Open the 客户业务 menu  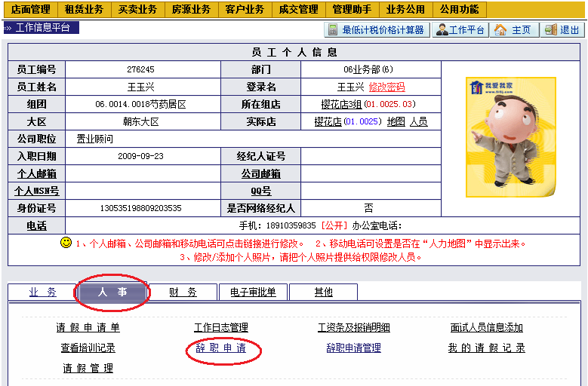click(x=245, y=9)
